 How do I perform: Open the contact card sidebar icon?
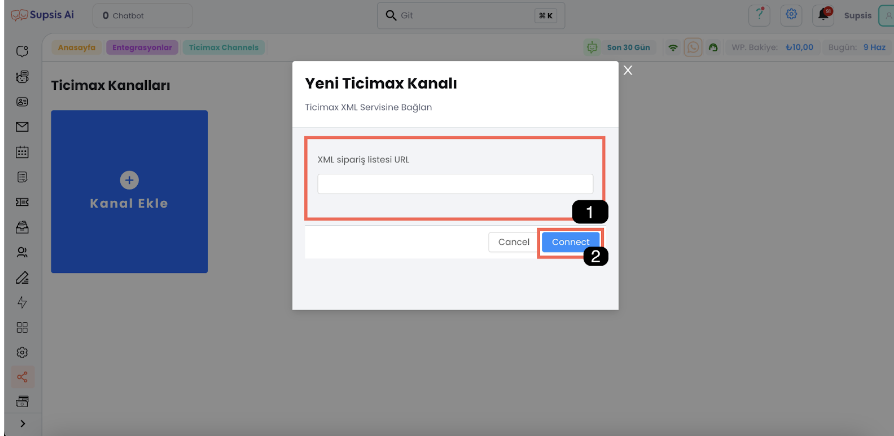pos(22,102)
